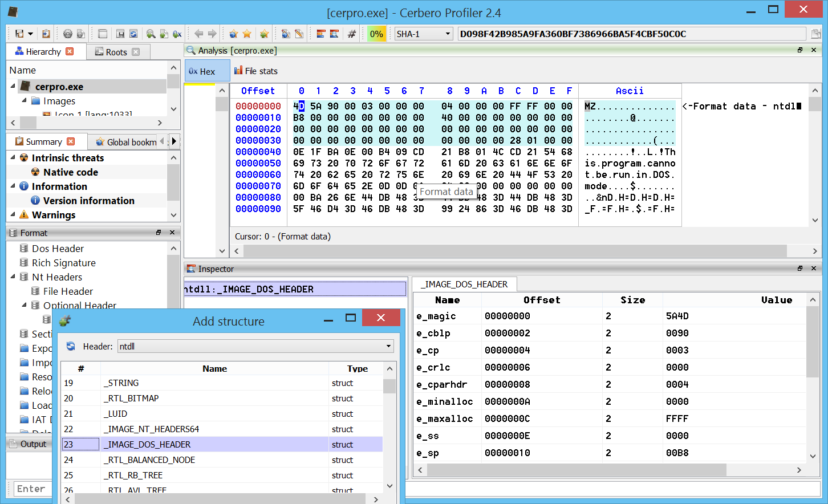Image resolution: width=828 pixels, height=504 pixels.
Task: Click the clipboard paste toolbar icon
Action: pos(46,34)
